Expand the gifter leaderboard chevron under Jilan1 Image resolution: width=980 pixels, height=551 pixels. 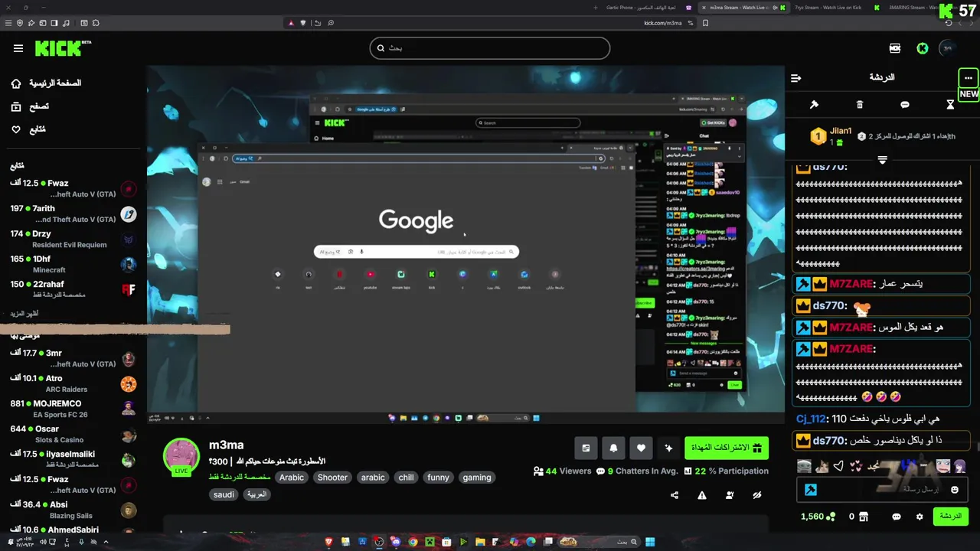pyautogui.click(x=882, y=160)
